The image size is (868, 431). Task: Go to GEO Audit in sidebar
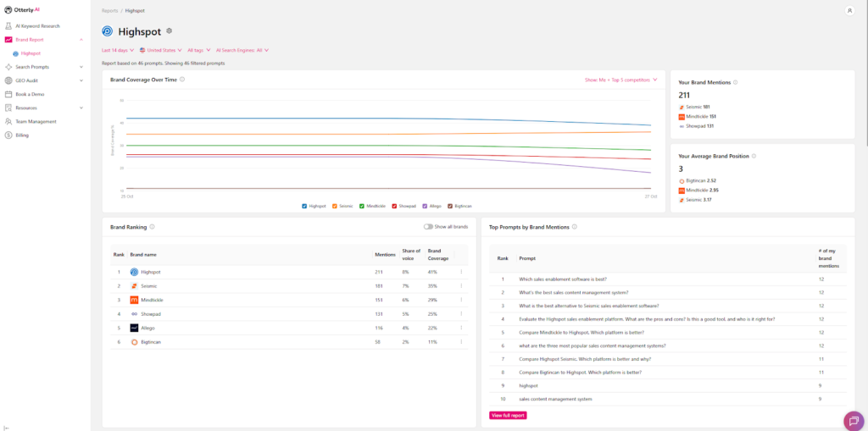pyautogui.click(x=27, y=80)
